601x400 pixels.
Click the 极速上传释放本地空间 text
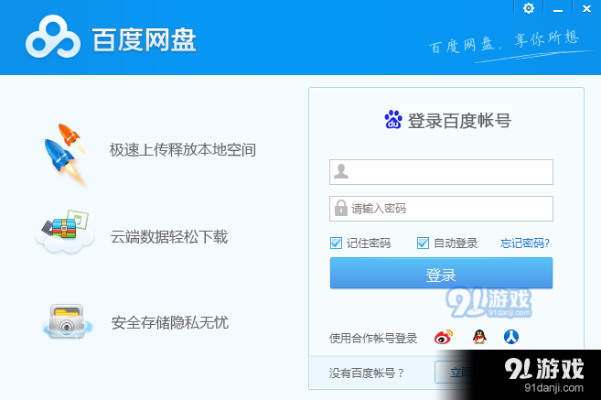pos(183,150)
